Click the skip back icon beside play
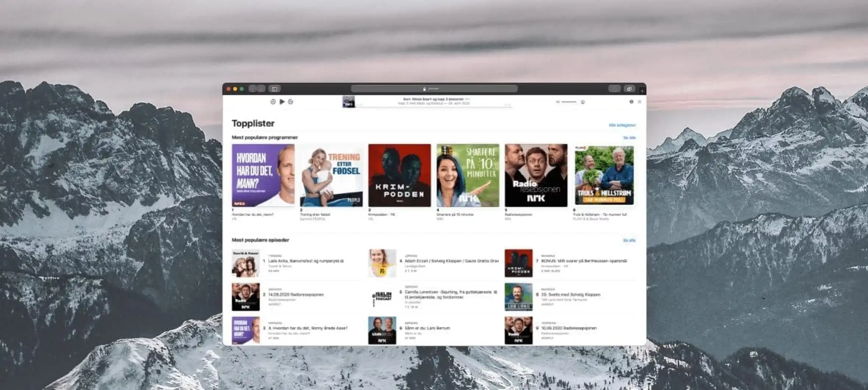The width and height of the screenshot is (868, 390). 273,102
